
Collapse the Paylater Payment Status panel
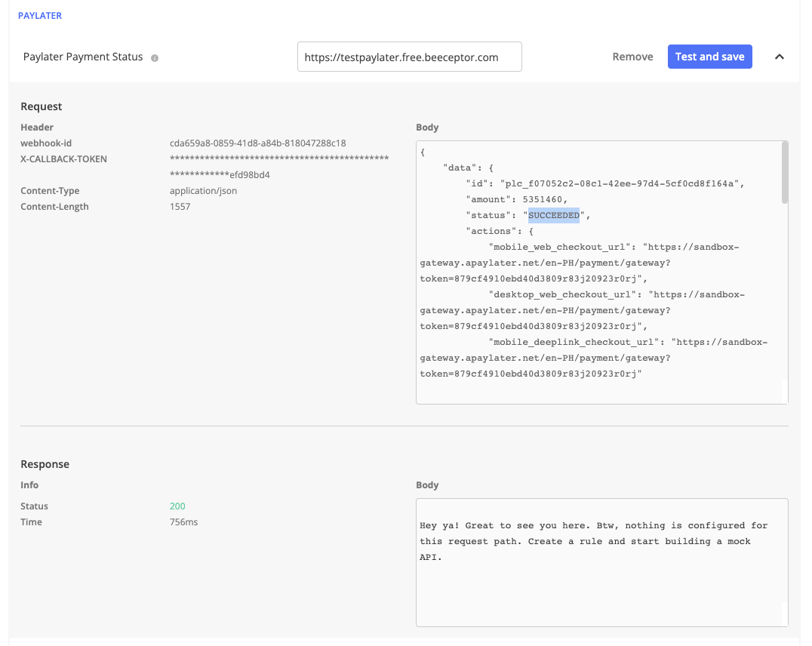(x=780, y=57)
